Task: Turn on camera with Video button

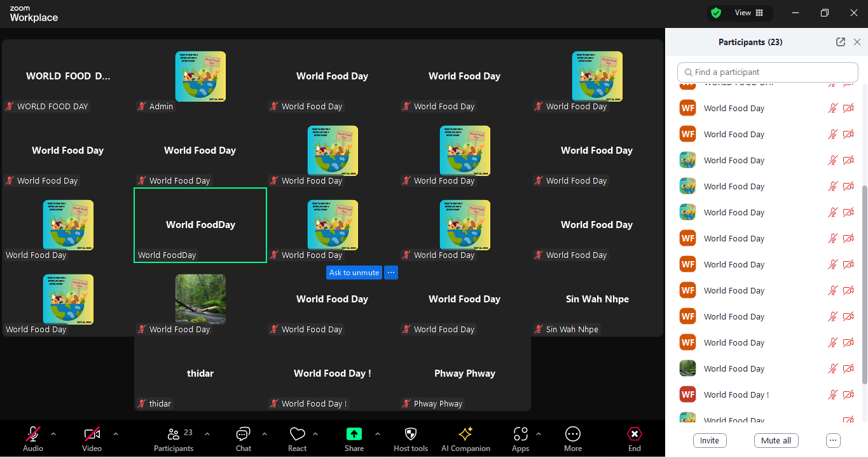Action: point(92,434)
